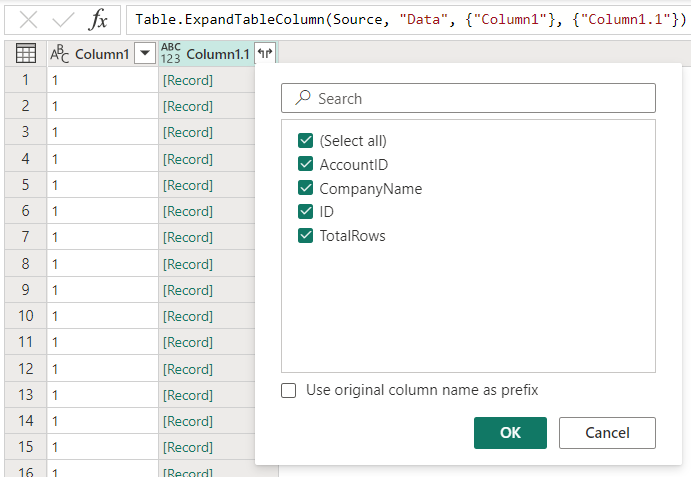Click the Column1.1 ABC123 data type icon
Screen dimensions: 691x477
(171, 54)
